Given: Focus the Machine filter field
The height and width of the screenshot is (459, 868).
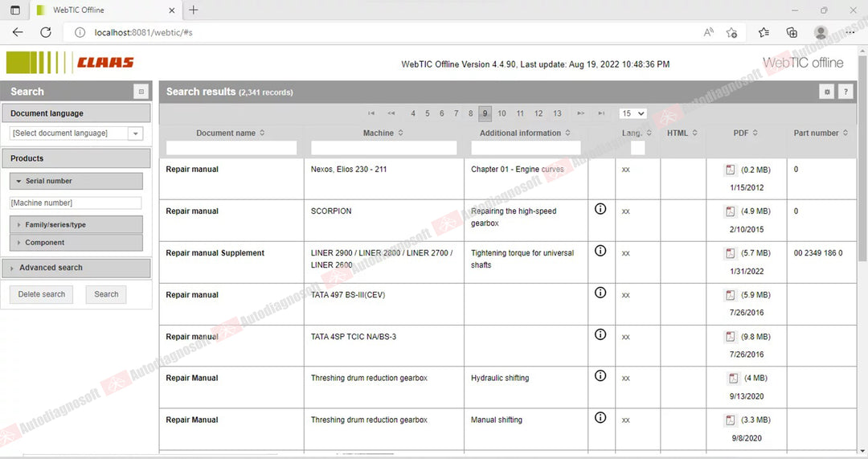Looking at the screenshot, I should [x=383, y=148].
